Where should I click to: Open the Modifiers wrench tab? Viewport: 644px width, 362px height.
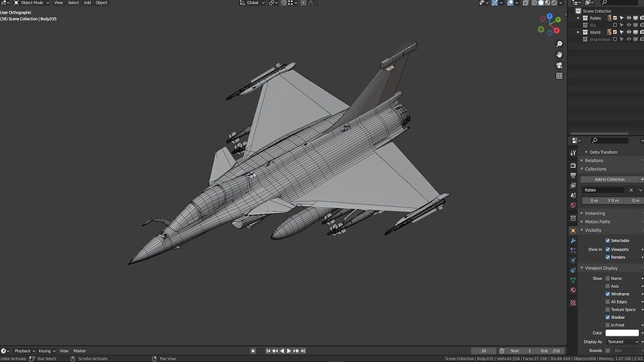click(x=573, y=240)
